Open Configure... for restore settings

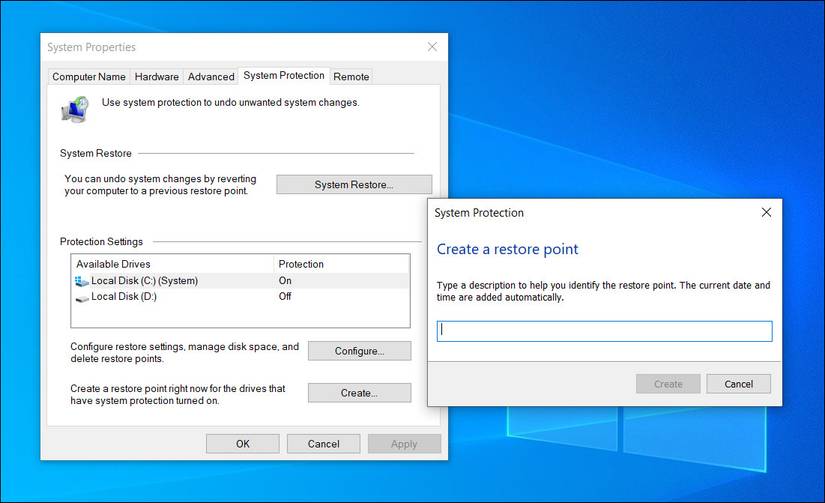(359, 351)
